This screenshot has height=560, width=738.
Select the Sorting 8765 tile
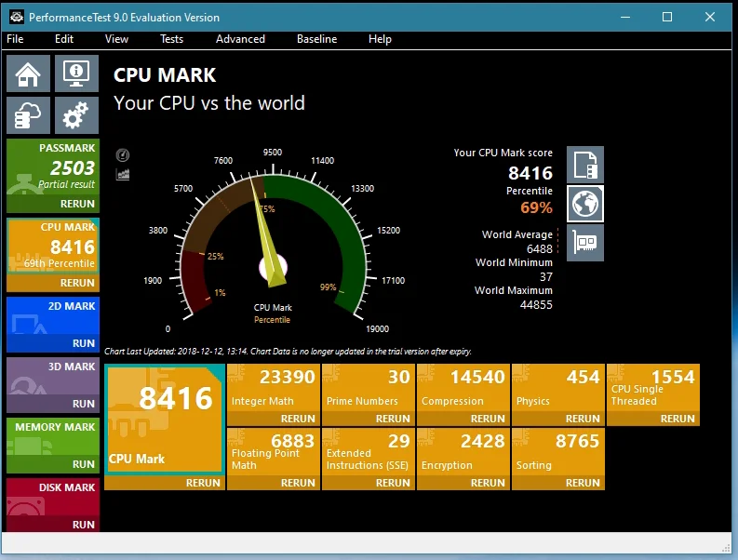click(x=558, y=451)
